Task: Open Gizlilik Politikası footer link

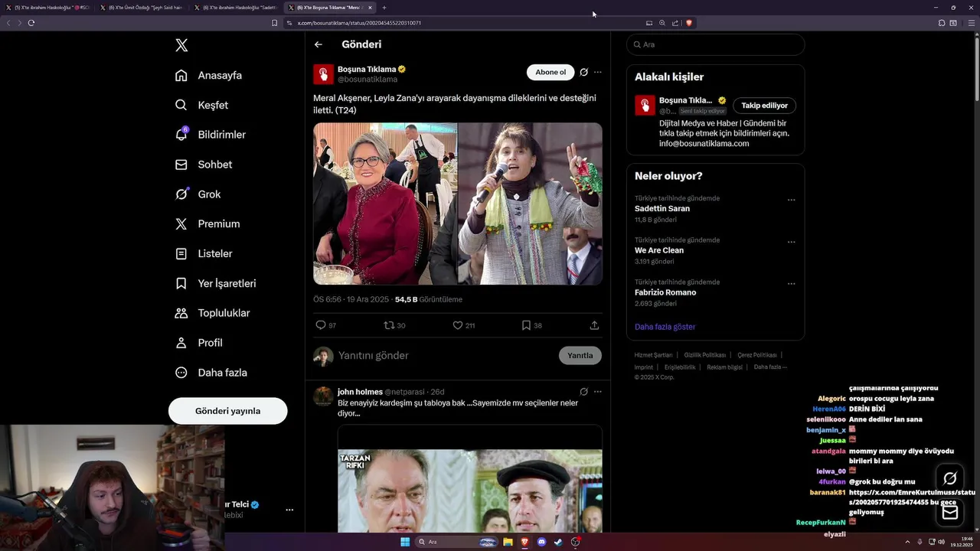Action: coord(705,355)
